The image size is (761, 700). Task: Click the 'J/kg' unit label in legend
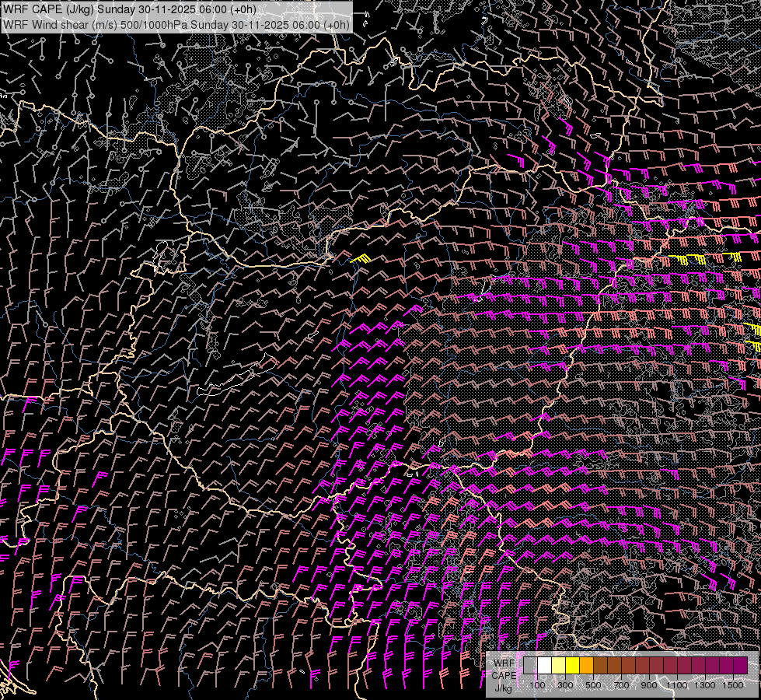(503, 688)
